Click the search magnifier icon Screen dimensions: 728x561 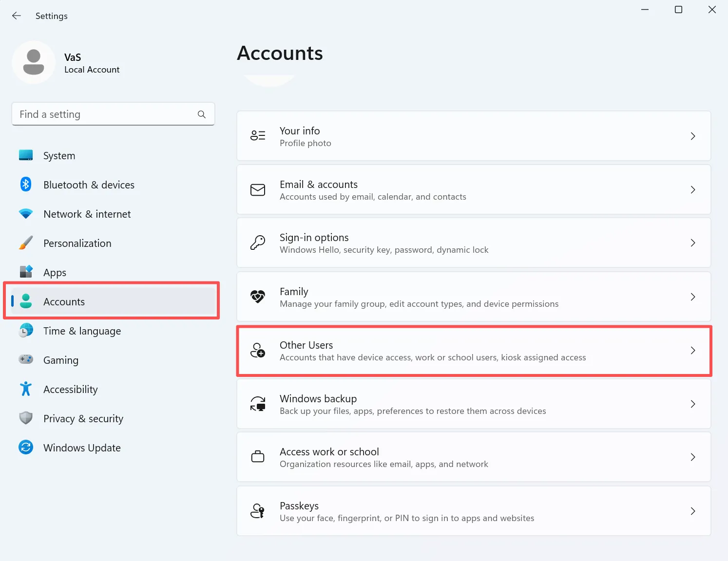click(x=202, y=114)
